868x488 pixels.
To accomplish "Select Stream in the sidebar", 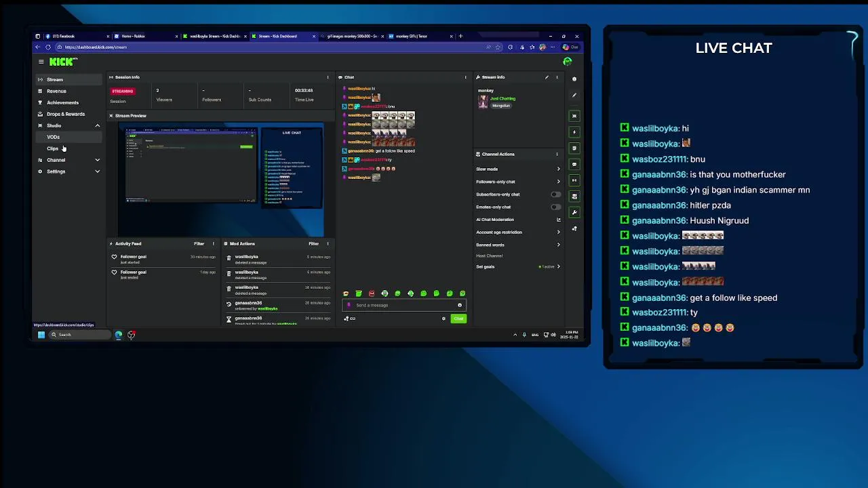I will tap(69, 79).
